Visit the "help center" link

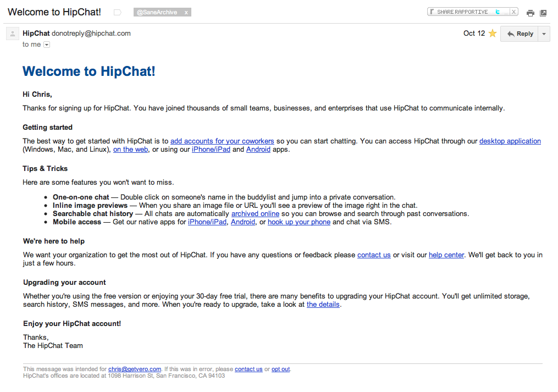click(x=446, y=255)
